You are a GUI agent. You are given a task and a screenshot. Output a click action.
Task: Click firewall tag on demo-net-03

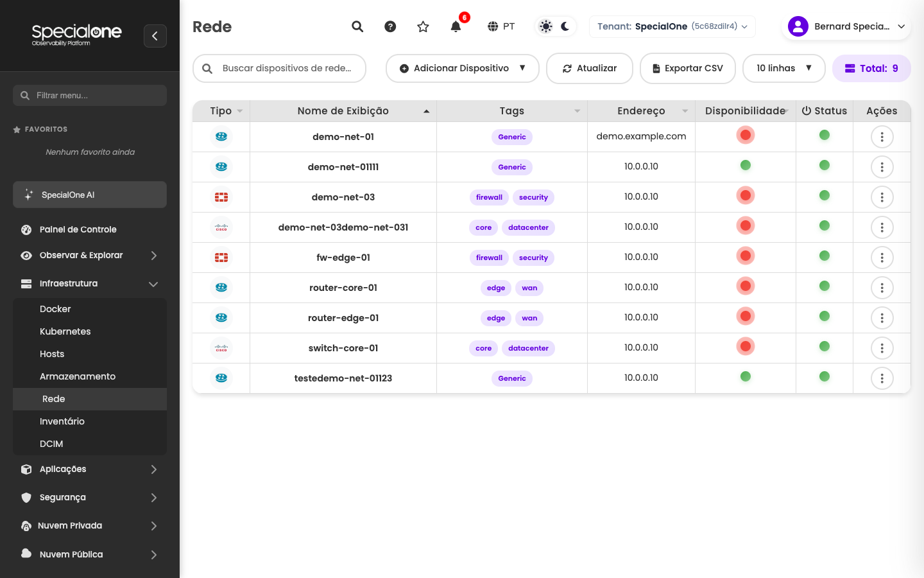coord(489,197)
